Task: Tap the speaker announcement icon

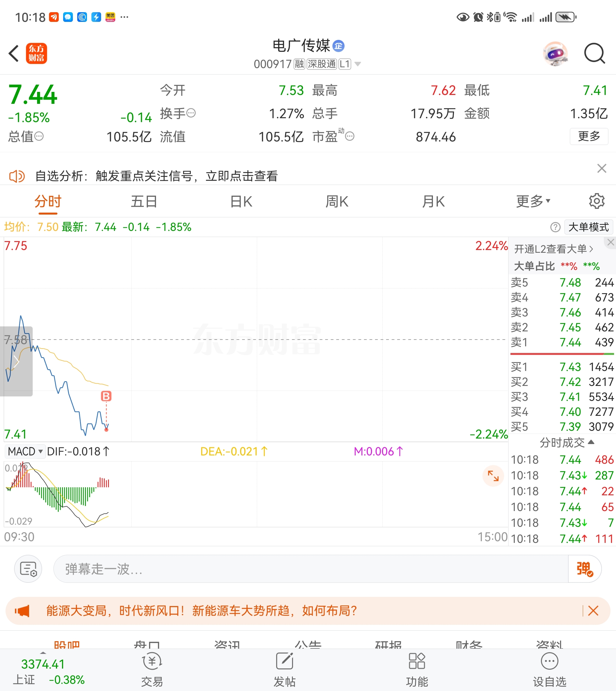Action: 17,176
